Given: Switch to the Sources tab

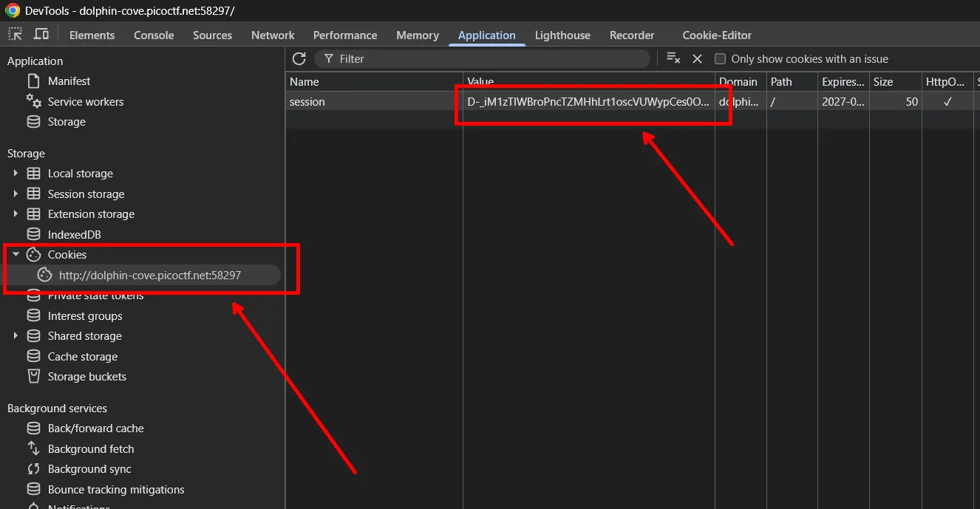Looking at the screenshot, I should 213,35.
